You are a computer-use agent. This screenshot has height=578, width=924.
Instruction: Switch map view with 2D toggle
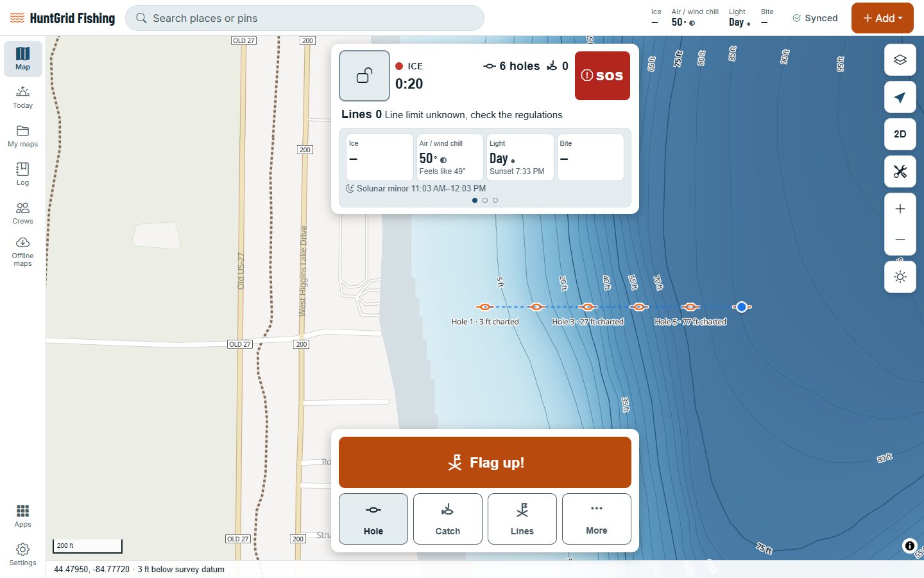pos(900,134)
